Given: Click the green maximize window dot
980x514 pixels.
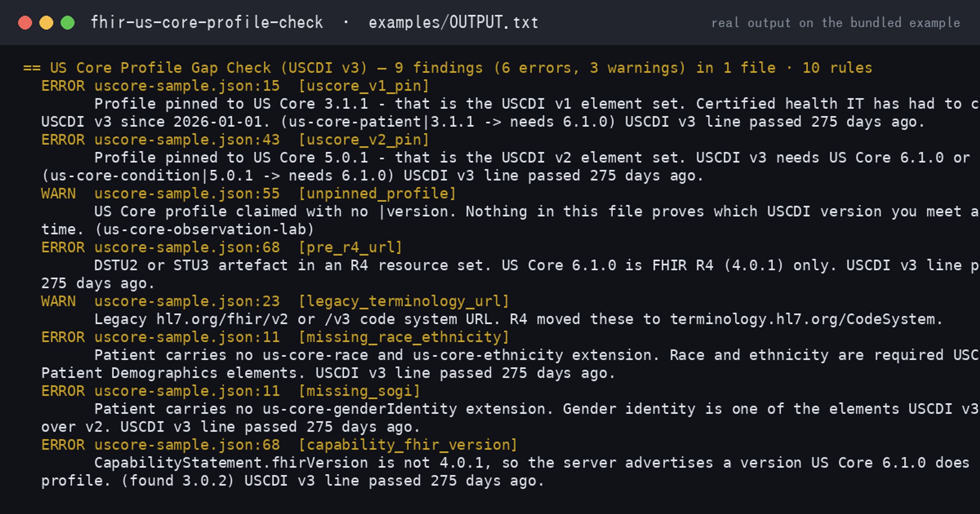Looking at the screenshot, I should click(68, 23).
